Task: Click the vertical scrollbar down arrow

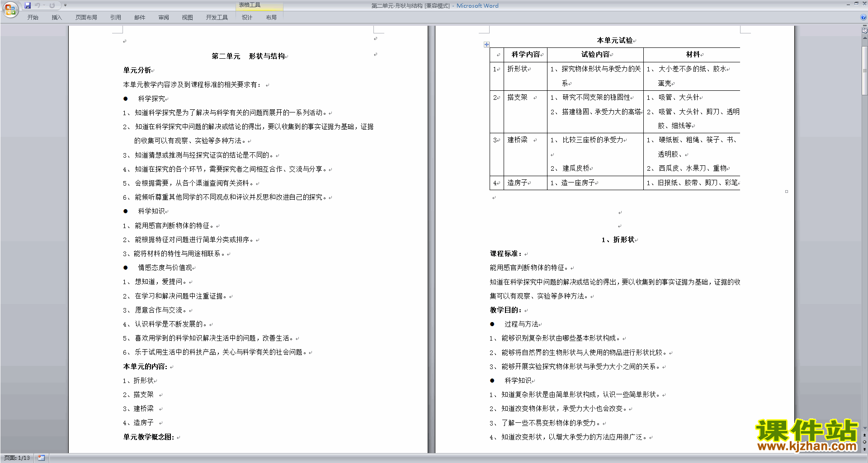Action: pos(864,428)
